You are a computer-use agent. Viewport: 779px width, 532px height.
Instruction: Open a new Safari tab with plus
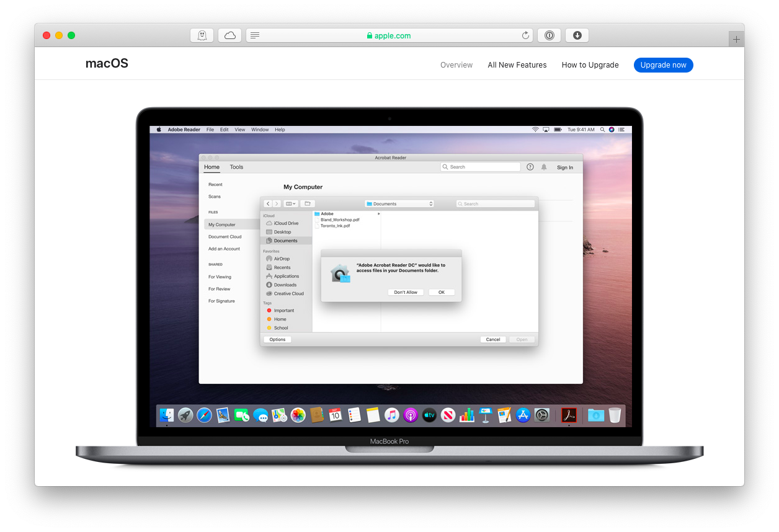click(736, 39)
